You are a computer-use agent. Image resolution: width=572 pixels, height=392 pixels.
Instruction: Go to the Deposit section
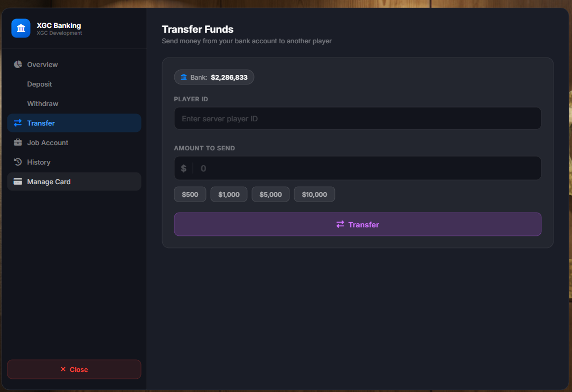coord(74,84)
